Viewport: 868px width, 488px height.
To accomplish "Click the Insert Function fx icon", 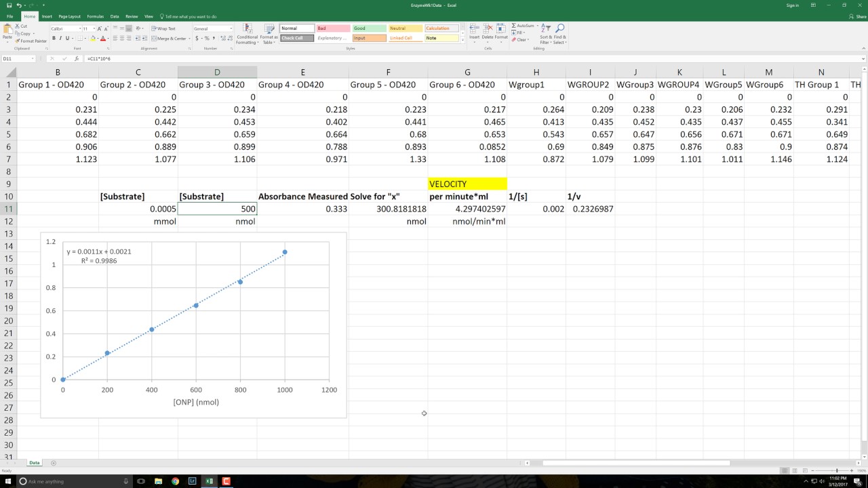I will click(76, 59).
